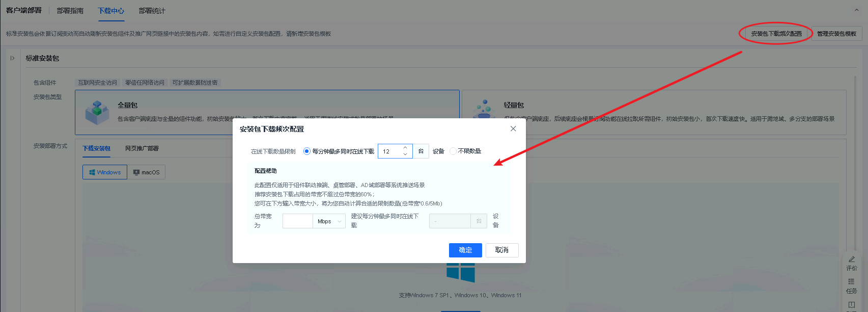Close the 安装包下载频次配置 dialog
This screenshot has height=312, width=868.
point(513,129)
